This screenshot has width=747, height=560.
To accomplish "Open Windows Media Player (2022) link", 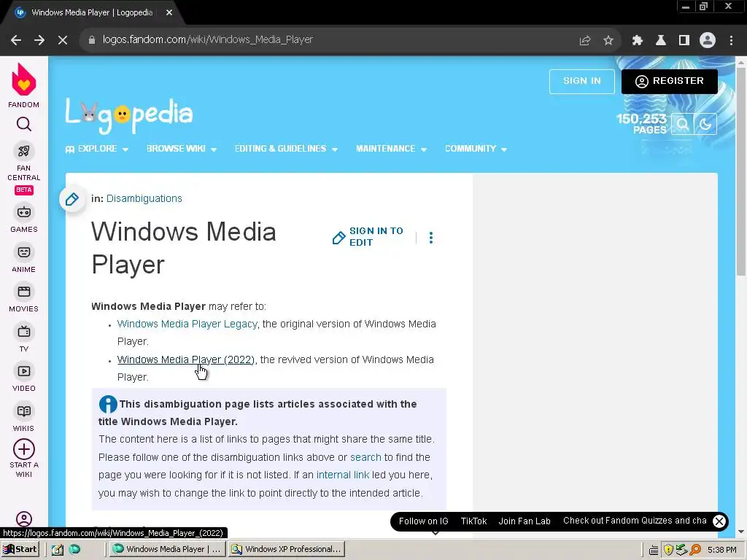I will pyautogui.click(x=186, y=360).
